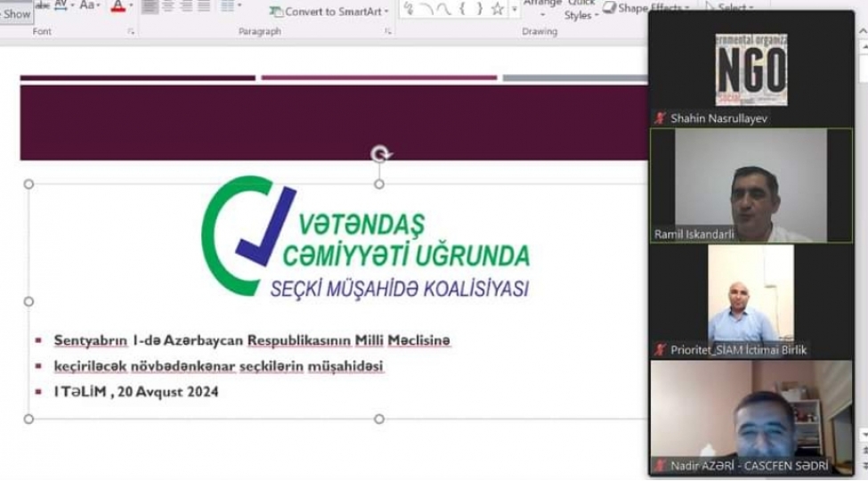Click Convert to SmartArt
868x481 pixels.
[329, 11]
